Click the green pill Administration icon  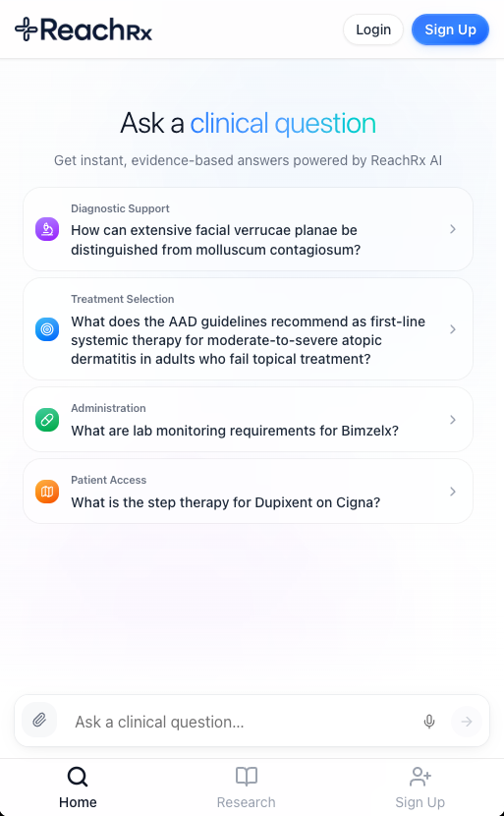47,420
